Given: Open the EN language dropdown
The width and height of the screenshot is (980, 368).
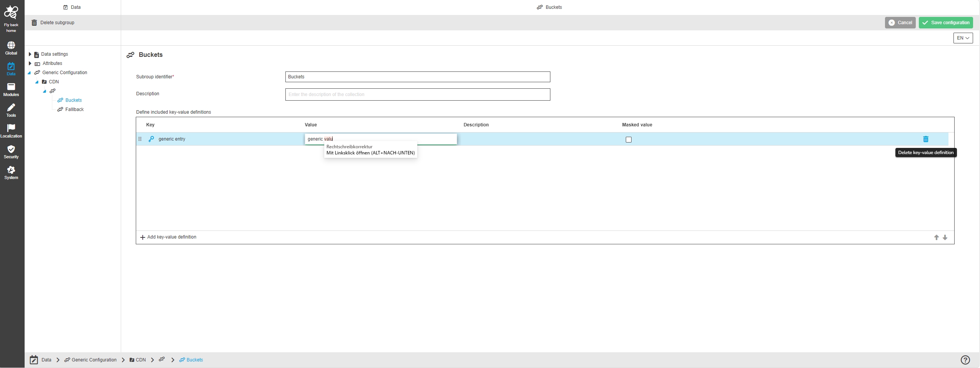Looking at the screenshot, I should pyautogui.click(x=963, y=38).
